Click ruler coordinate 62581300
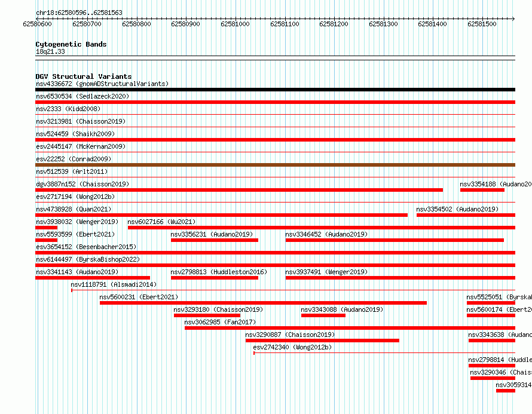This screenshot has width=532, height=414. coord(383,24)
